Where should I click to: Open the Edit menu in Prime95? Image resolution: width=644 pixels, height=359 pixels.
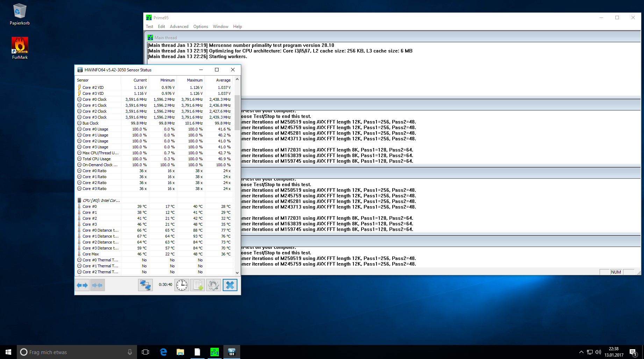(x=162, y=27)
